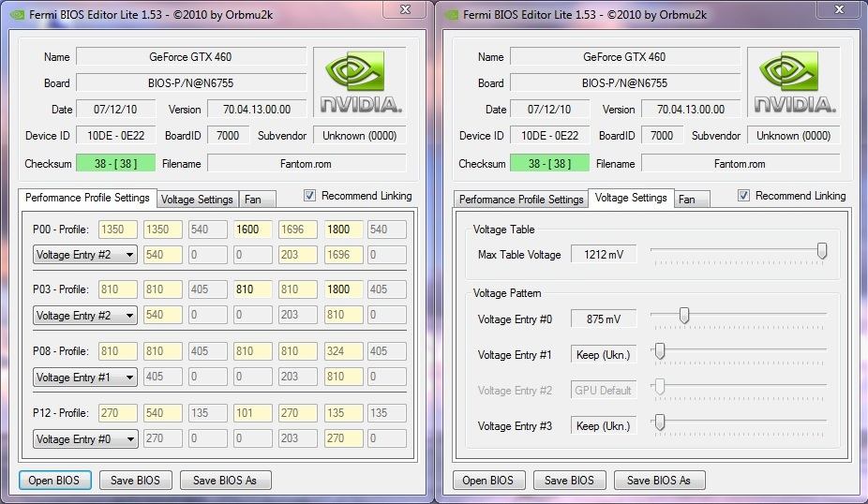Viewport: 868px width, 504px height.
Task: Click the Voltage Entry #0 slider handle
Action: coord(684,316)
